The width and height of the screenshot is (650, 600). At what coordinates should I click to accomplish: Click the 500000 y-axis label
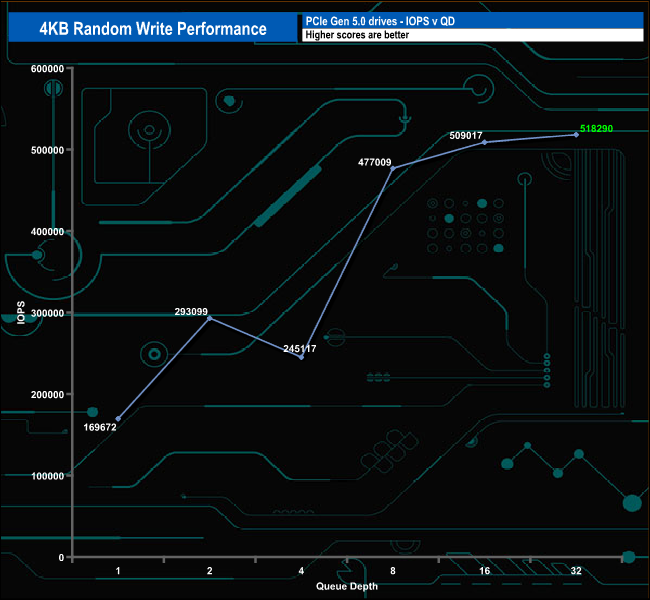[47, 150]
